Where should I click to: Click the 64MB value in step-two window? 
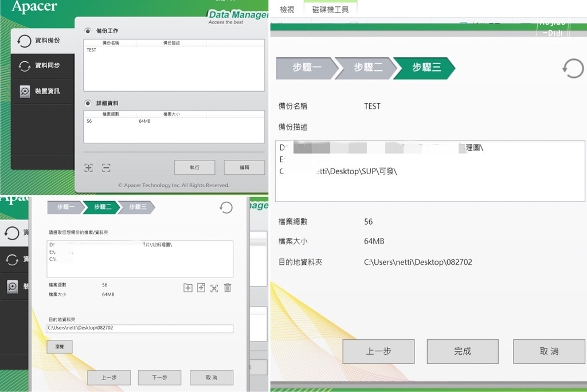[108, 295]
